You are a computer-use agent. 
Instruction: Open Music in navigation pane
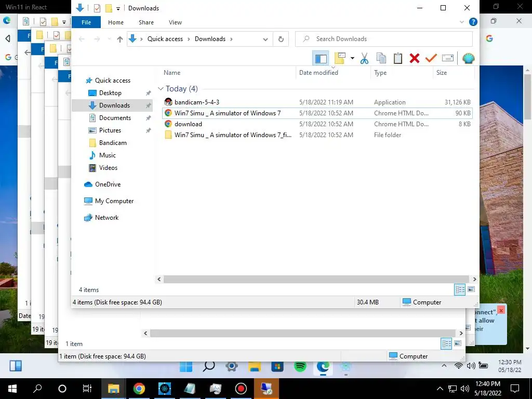coord(107,155)
